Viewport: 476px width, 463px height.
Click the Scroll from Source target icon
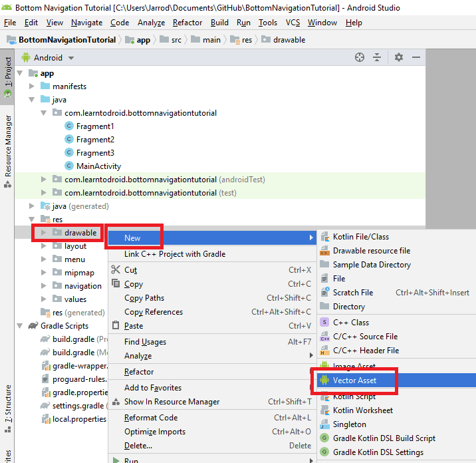tap(360, 58)
